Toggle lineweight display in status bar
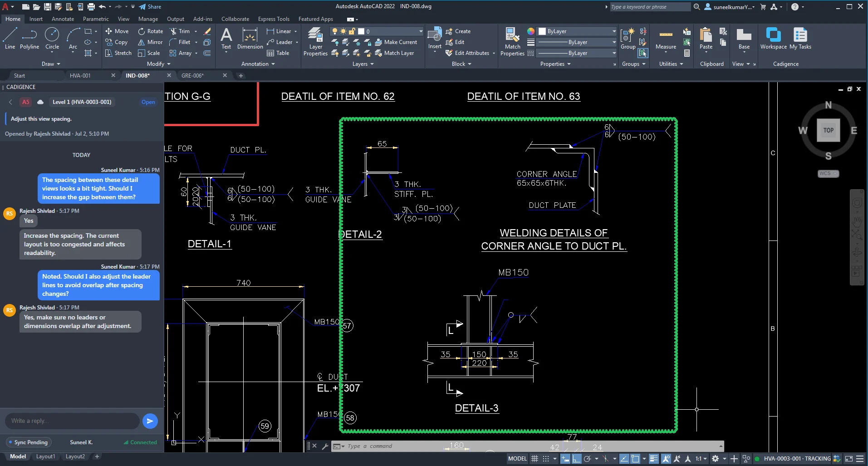This screenshot has width=868, height=466. point(653,459)
